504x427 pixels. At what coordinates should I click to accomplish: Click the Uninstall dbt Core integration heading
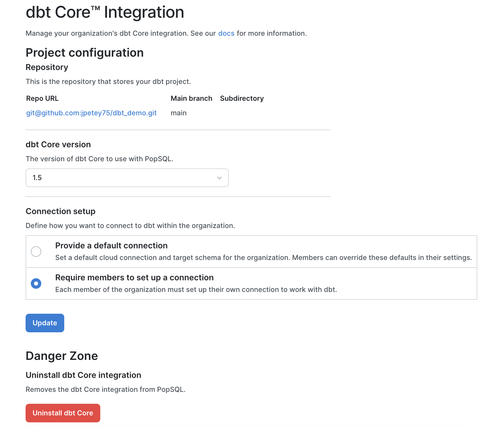(x=83, y=375)
